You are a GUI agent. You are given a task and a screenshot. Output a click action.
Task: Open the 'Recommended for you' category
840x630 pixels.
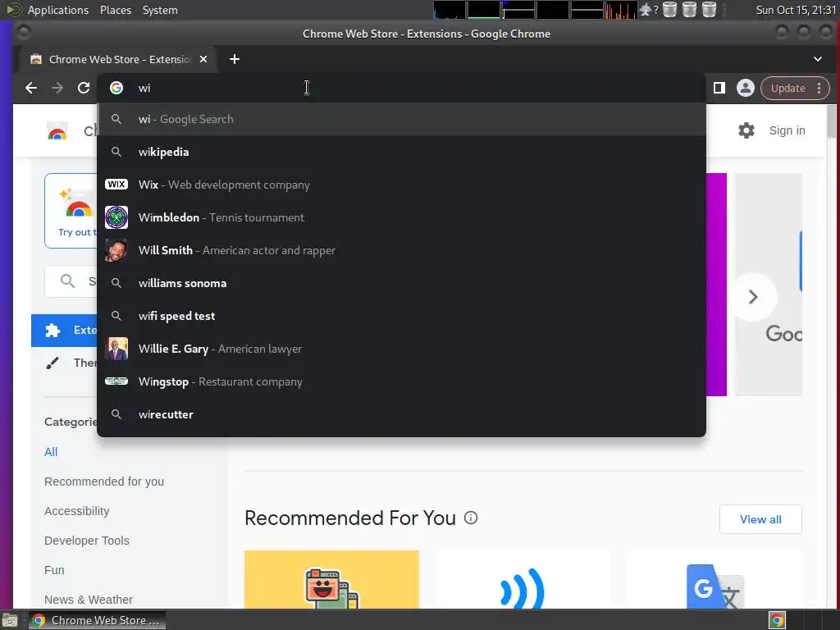coord(104,481)
